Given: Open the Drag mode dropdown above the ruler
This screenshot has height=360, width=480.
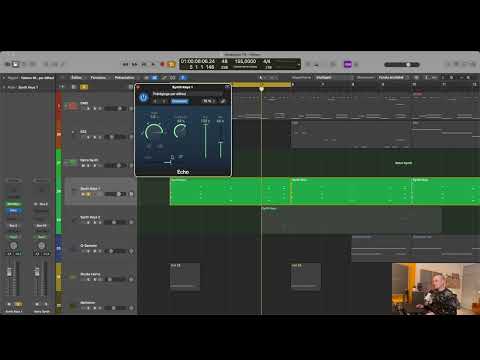Looking at the screenshot, I should pos(392,77).
